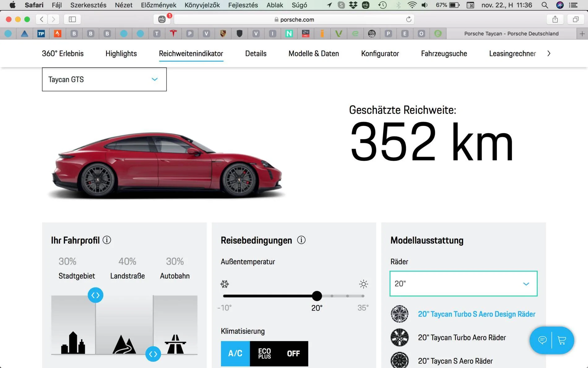588x368 pixels.
Task: Open the green V checkmark pinned tab
Action: [x=339, y=33]
